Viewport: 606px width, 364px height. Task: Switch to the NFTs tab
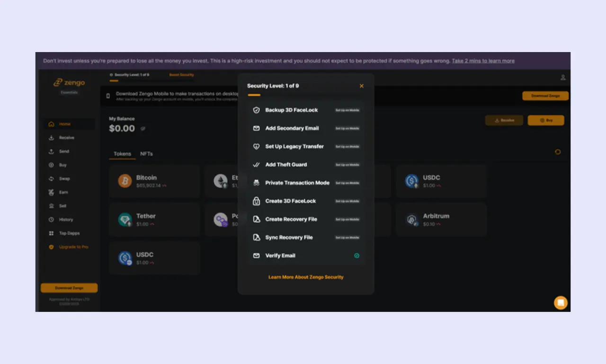pyautogui.click(x=146, y=154)
